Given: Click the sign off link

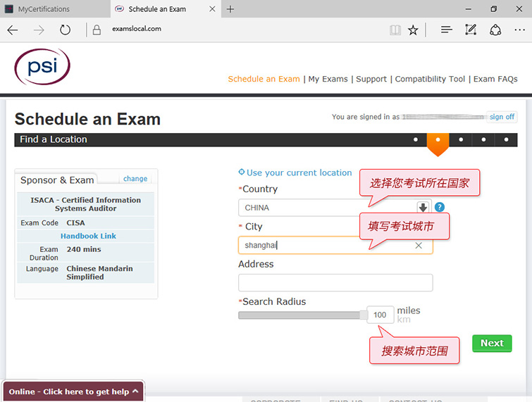Looking at the screenshot, I should click(502, 117).
